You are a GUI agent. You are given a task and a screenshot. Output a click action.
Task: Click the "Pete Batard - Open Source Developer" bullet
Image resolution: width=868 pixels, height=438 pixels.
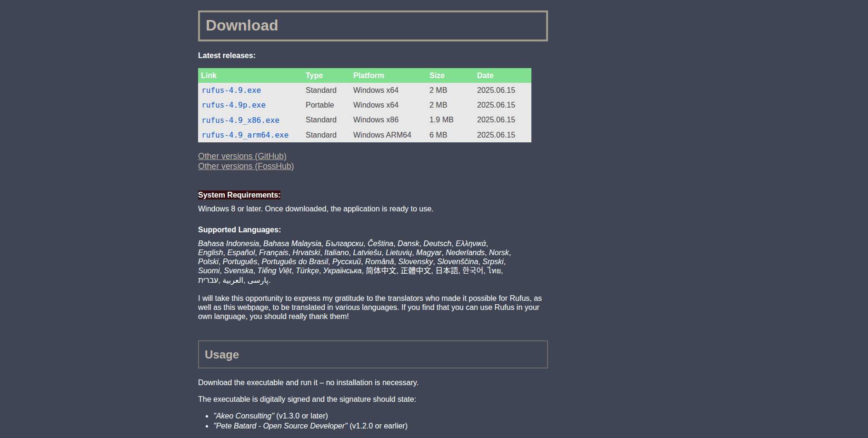310,426
